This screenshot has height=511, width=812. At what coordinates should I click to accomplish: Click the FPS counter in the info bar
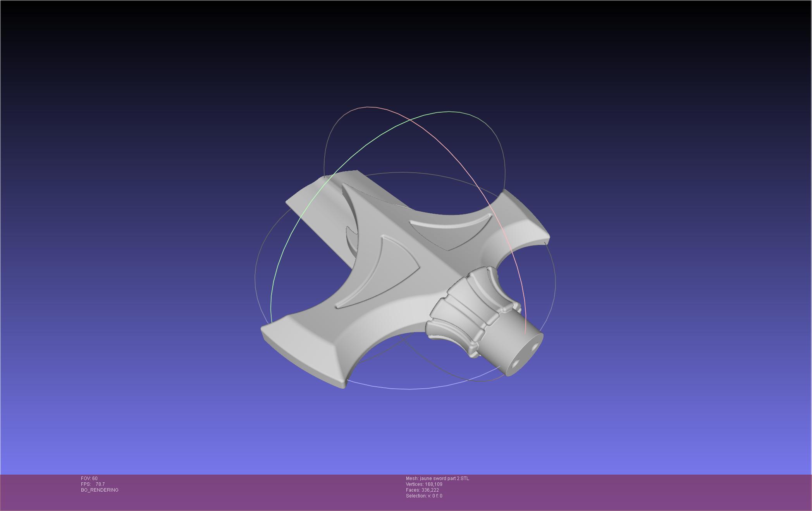(93, 484)
